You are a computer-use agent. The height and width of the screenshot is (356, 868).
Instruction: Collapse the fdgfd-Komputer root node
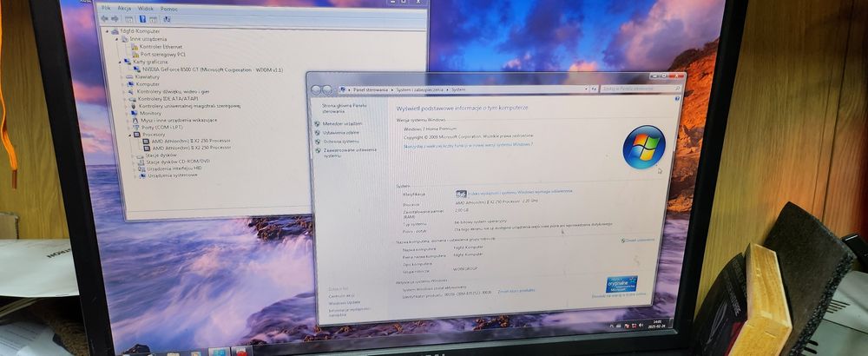(108, 31)
